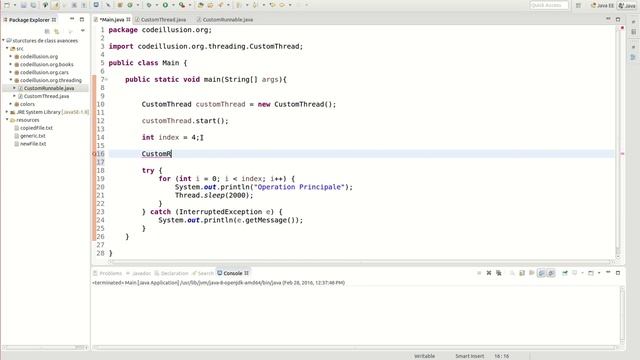Click the Package Explorer horizontal scrollbar
Image resolution: width=640 pixels, height=360 pixels.
pos(45,347)
